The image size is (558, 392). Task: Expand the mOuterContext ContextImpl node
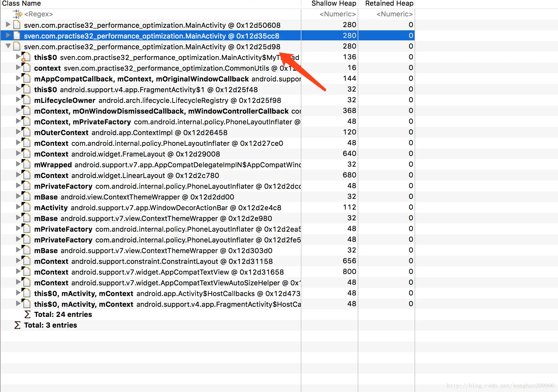18,132
